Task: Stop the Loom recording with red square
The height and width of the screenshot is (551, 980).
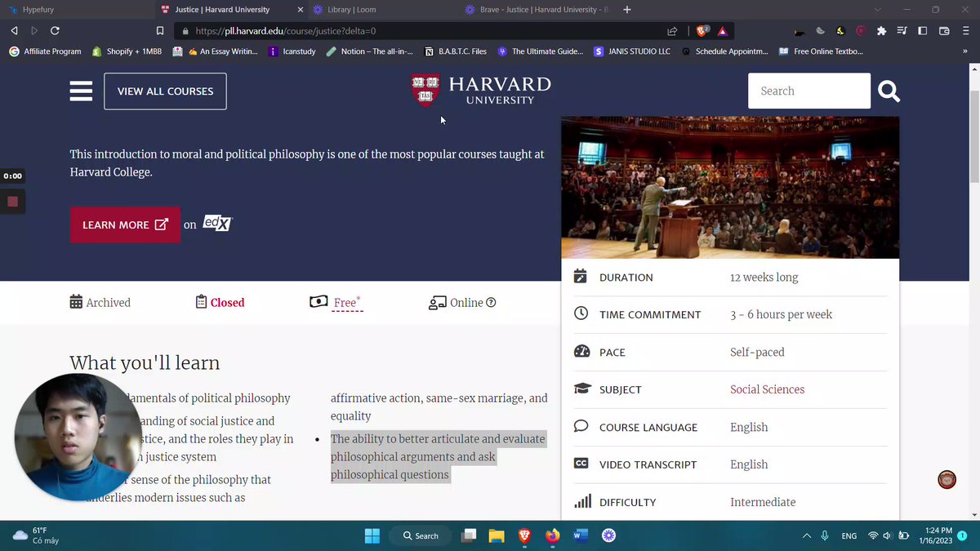Action: pos(12,201)
